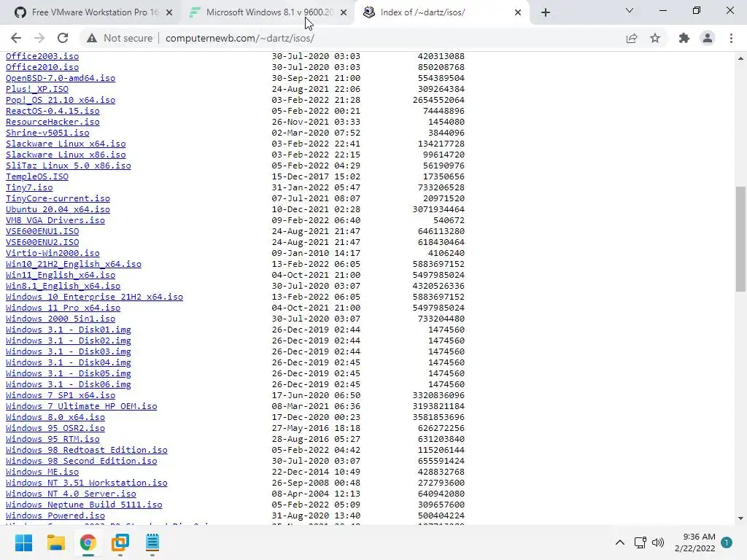Screen dimensions: 747x560
Task: Bookmark this page with star icon
Action: click(x=655, y=38)
